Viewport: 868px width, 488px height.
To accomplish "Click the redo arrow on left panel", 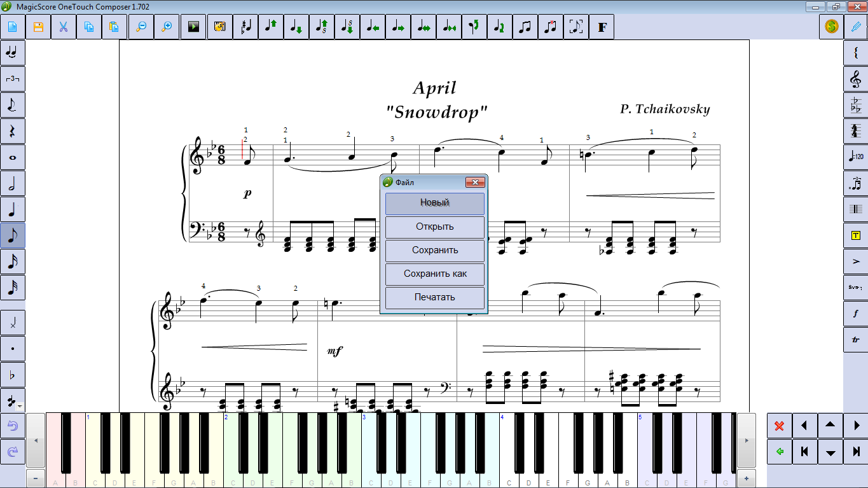I will (13, 451).
